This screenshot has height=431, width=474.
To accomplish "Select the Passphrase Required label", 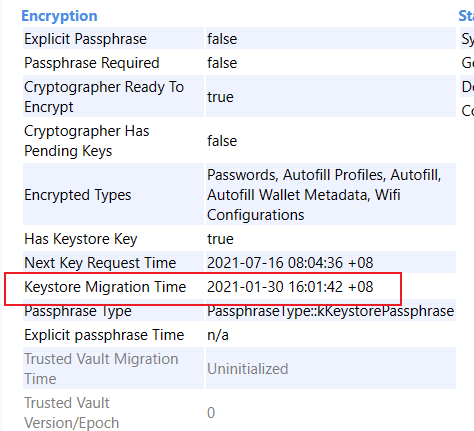I will point(92,63).
